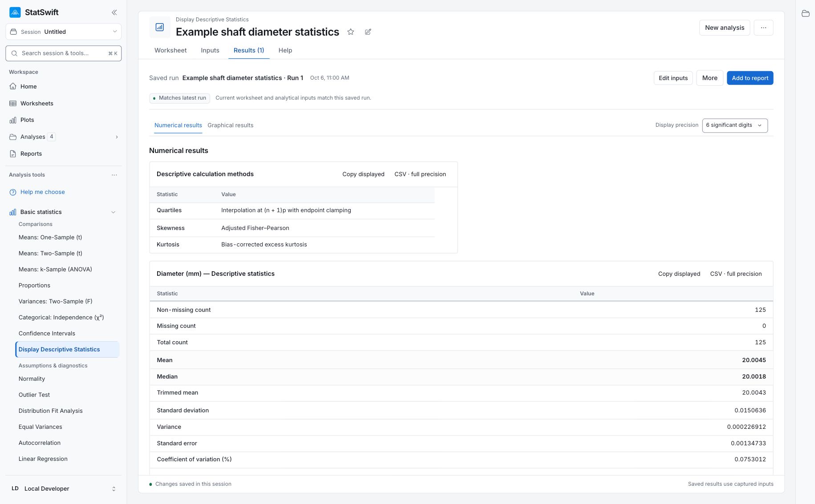The width and height of the screenshot is (815, 504).
Task: Click the Reports document icon
Action: [x=13, y=154]
